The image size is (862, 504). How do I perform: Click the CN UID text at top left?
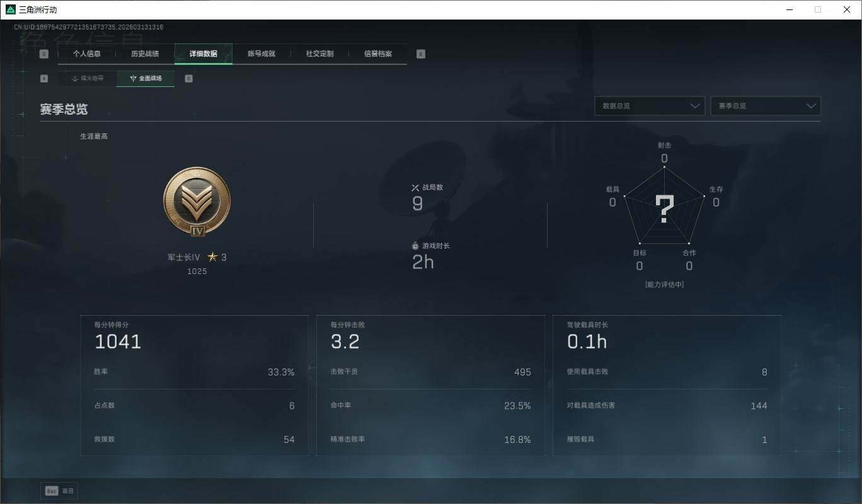pyautogui.click(x=89, y=28)
